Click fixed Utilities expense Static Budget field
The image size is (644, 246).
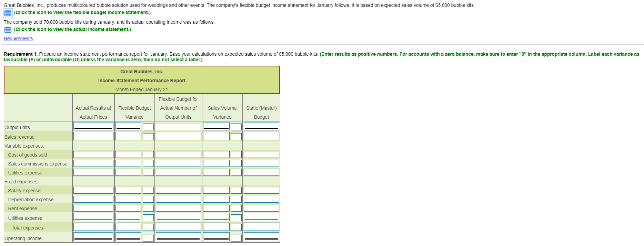click(x=261, y=217)
